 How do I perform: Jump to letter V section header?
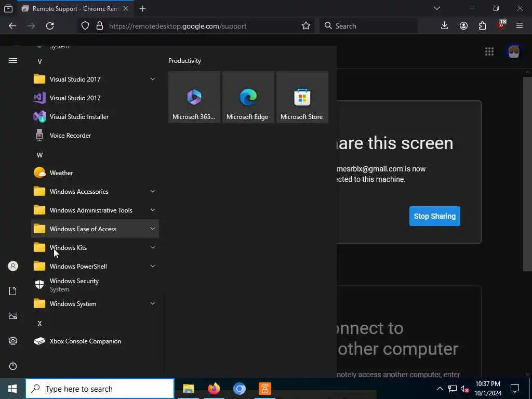point(39,62)
